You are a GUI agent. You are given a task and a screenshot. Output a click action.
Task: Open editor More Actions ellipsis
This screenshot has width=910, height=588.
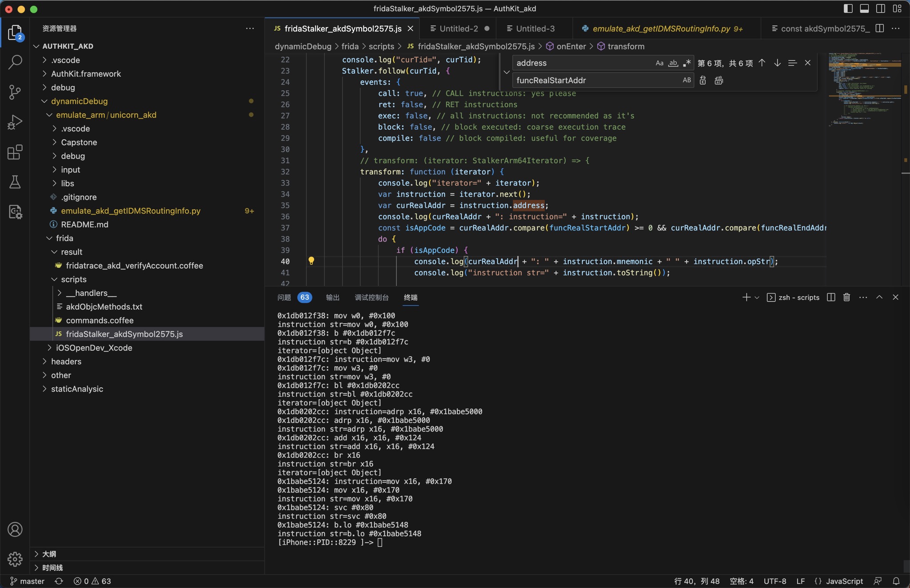pos(896,28)
